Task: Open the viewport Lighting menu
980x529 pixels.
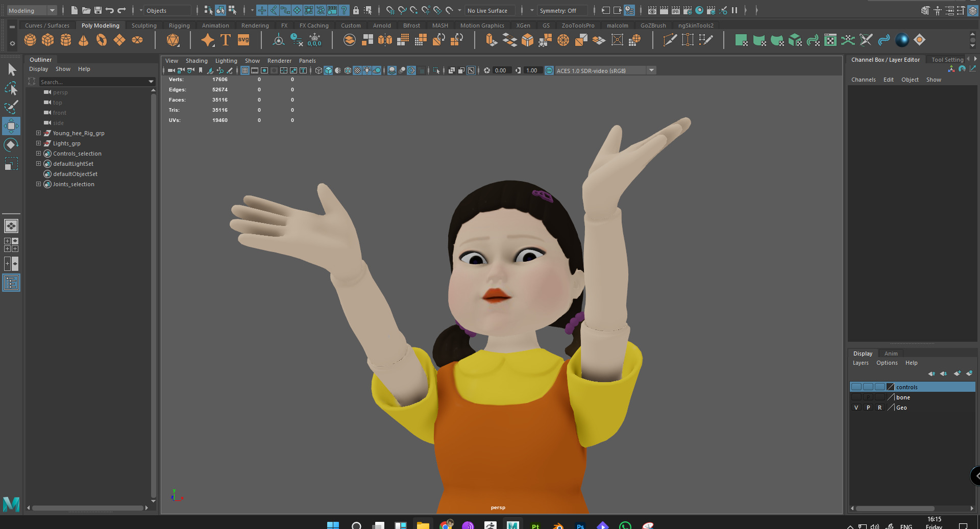Action: (x=226, y=61)
